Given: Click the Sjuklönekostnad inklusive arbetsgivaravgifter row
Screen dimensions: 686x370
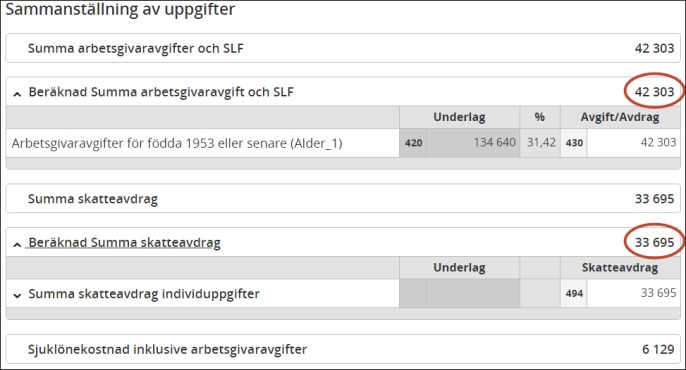Looking at the screenshot, I should (x=343, y=349).
